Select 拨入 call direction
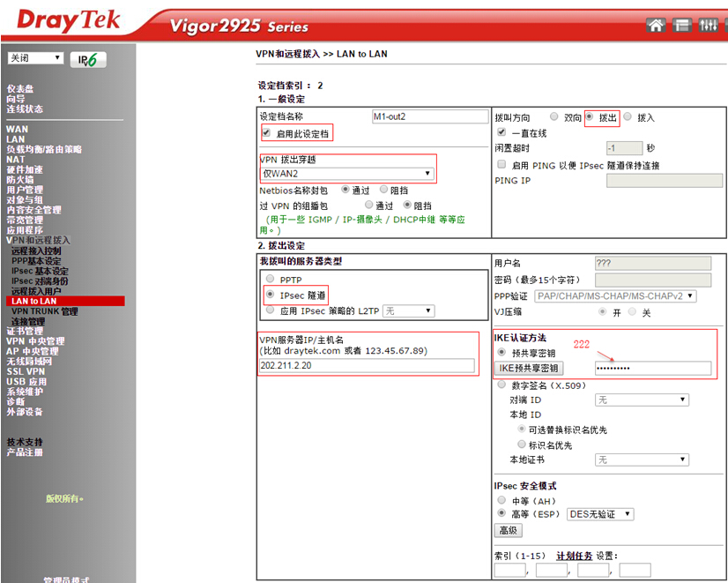Screen dimensions: 728x583 pos(628,116)
